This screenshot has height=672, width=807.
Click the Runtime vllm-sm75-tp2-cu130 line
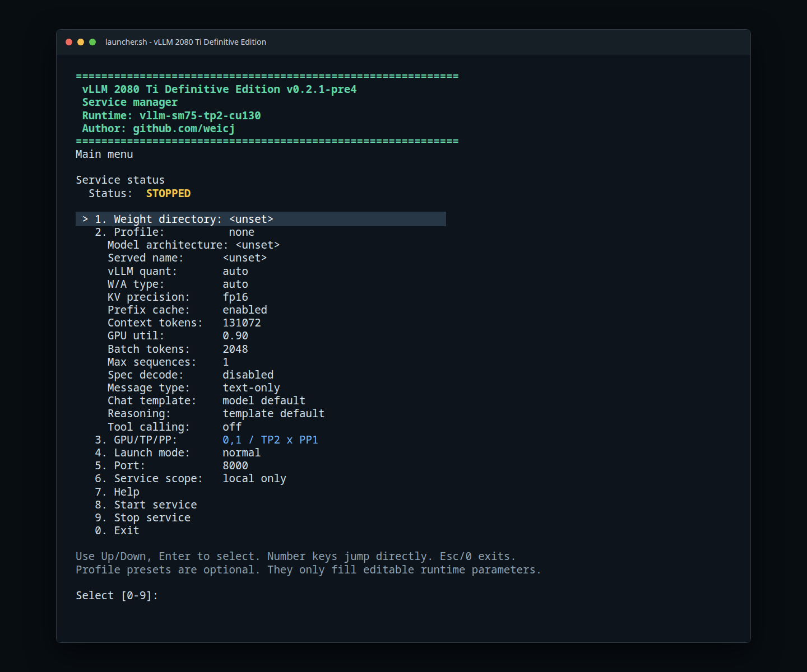click(x=171, y=116)
